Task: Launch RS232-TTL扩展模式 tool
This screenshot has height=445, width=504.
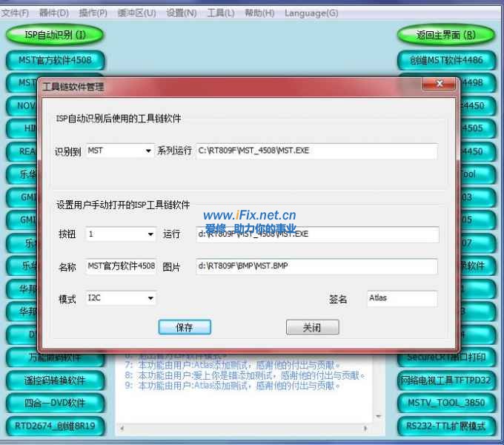Action: click(445, 426)
